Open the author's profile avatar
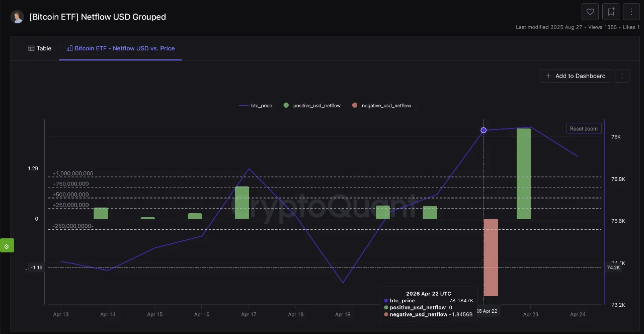 [17, 17]
